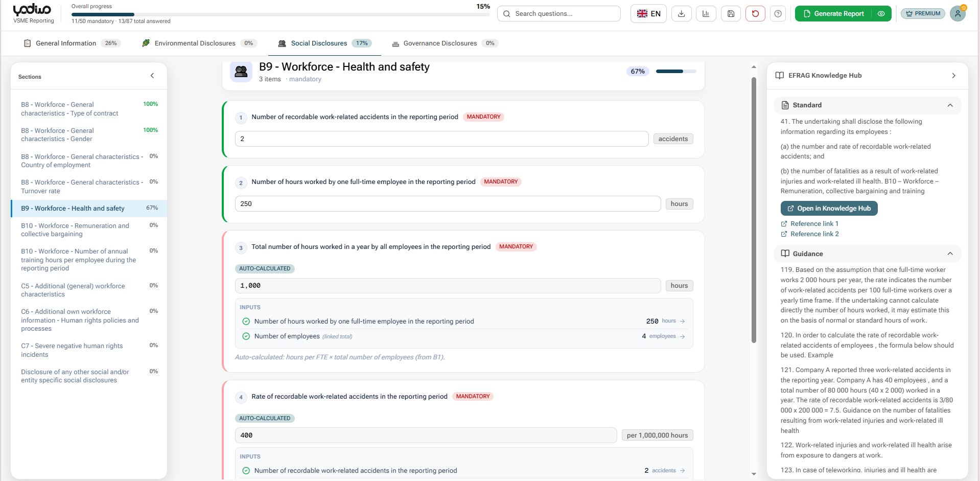Click the auto-calculated 400 accident rate field
This screenshot has height=481, width=980.
tap(426, 436)
